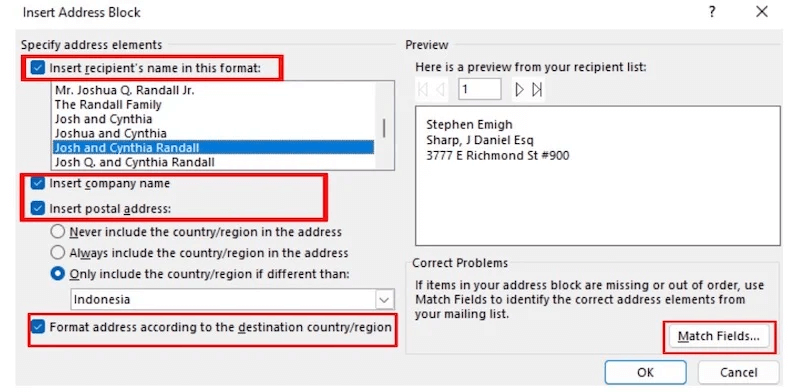Choose Always include the country/region
Viewport: 800px width, 392px height.
pyautogui.click(x=58, y=253)
